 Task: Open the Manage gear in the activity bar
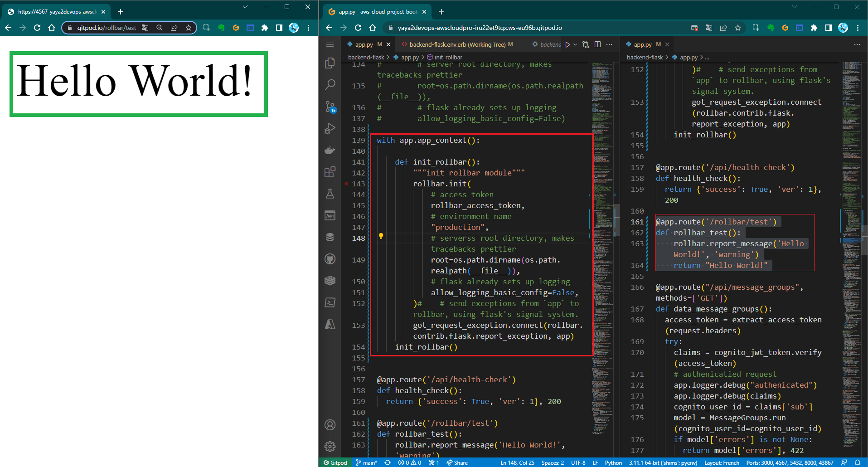pos(330,447)
